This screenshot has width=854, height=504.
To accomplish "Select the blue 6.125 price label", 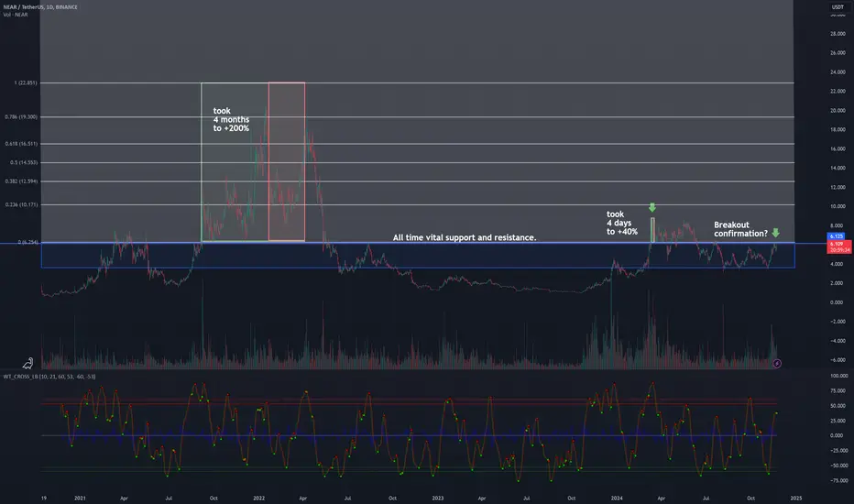I will point(836,236).
